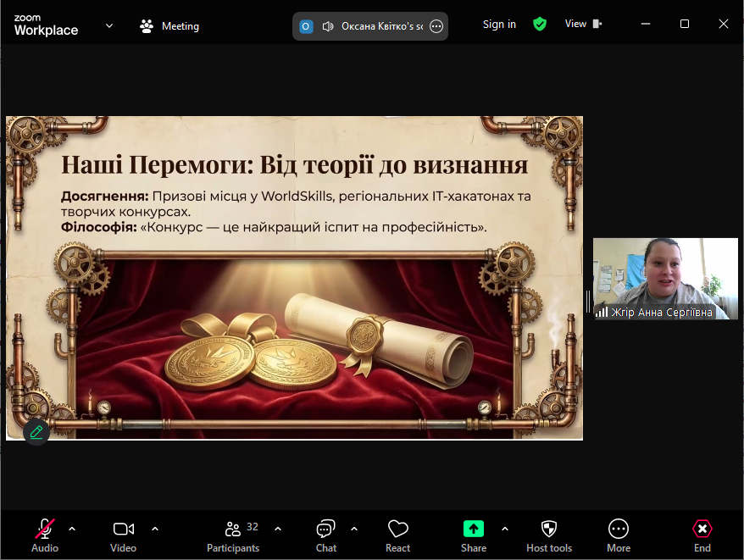Open the Meeting tab at top
Image resolution: width=744 pixels, height=560 pixels.
(x=170, y=26)
